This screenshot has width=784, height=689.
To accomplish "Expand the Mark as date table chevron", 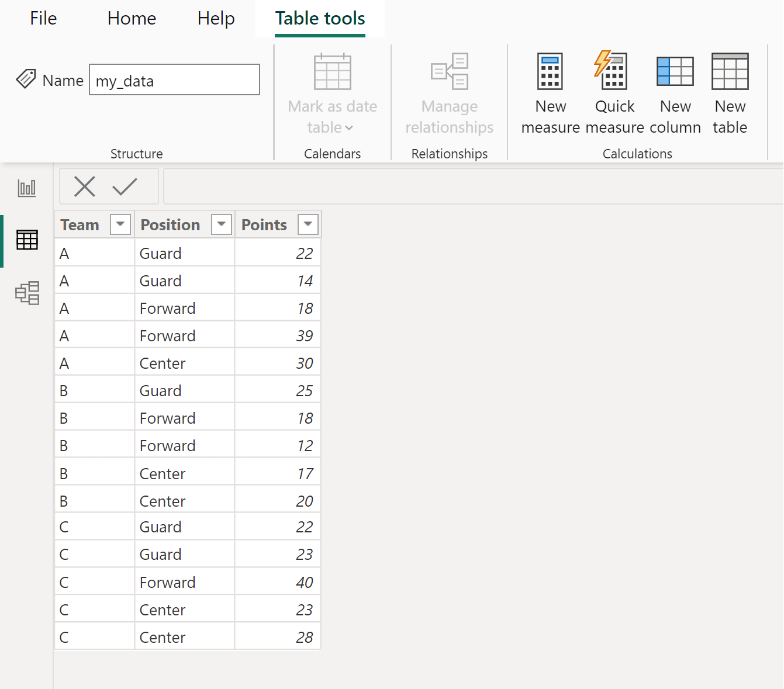I will coord(350,127).
